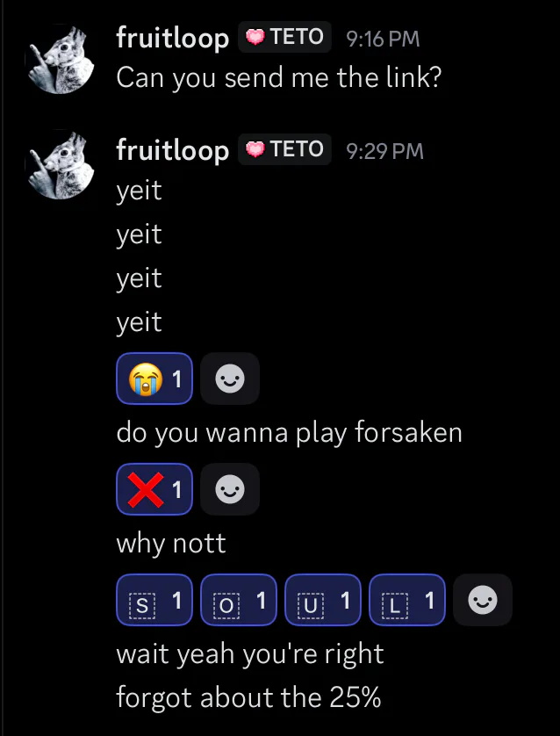Click the letter O reaction
This screenshot has height=736, width=560.
pos(238,601)
